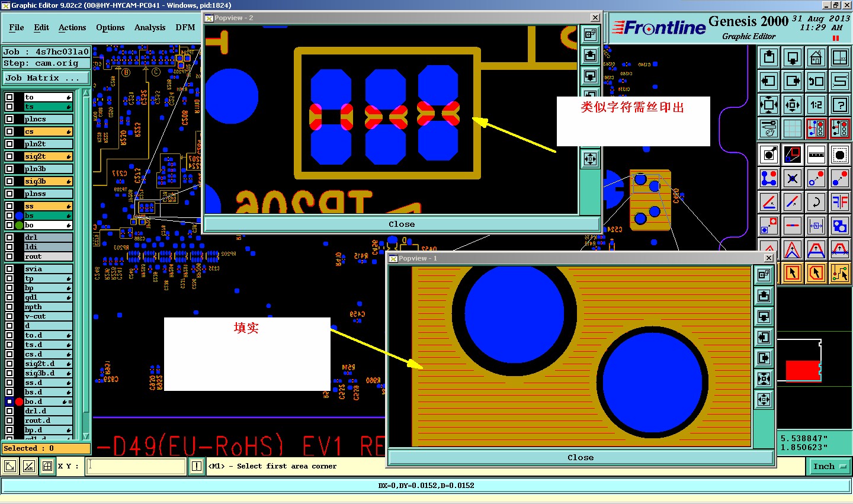Image resolution: width=853 pixels, height=504 pixels.
Task: Click the down arrow of the layer list scrollbar
Action: pos(86,435)
